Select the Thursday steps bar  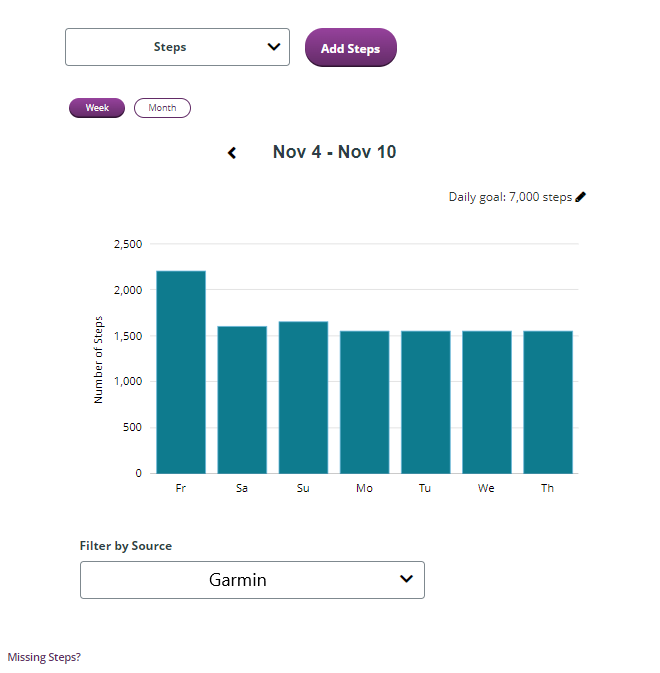click(x=548, y=402)
